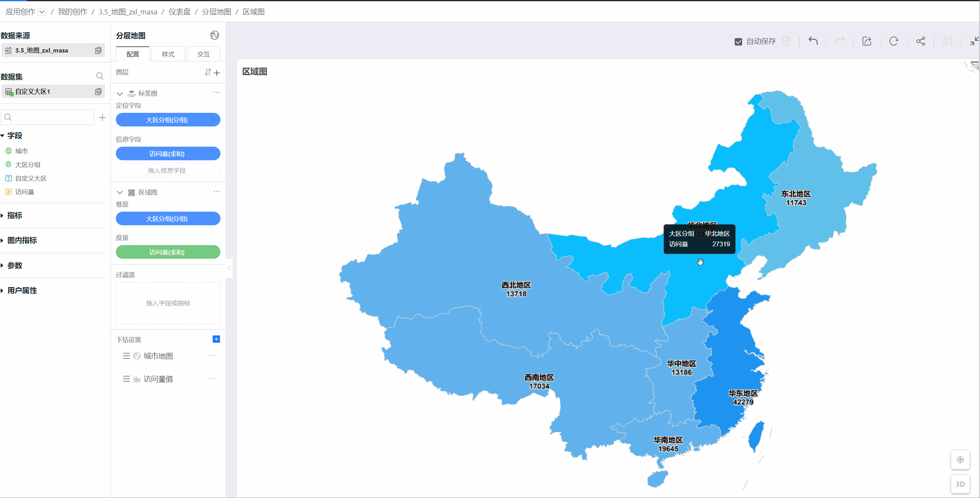The height and width of the screenshot is (498, 980).
Task: Click the green 访问量(求和) measure pill
Action: point(168,252)
